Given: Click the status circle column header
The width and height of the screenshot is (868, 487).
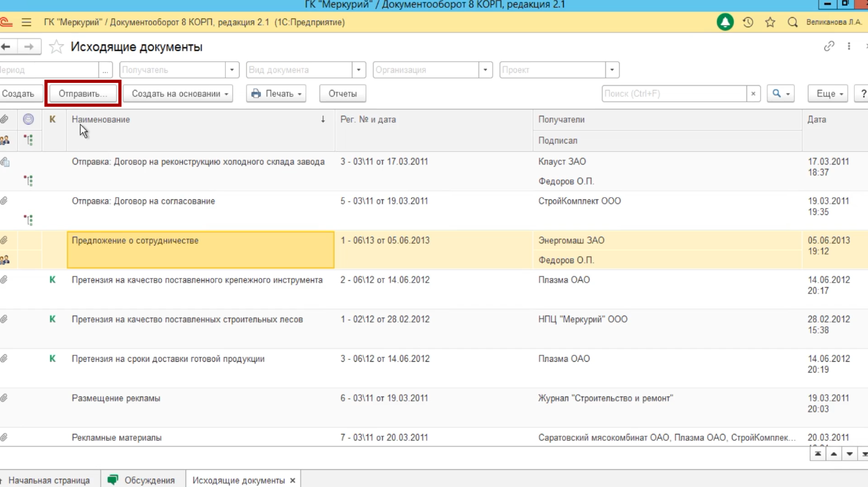Looking at the screenshot, I should 28,119.
